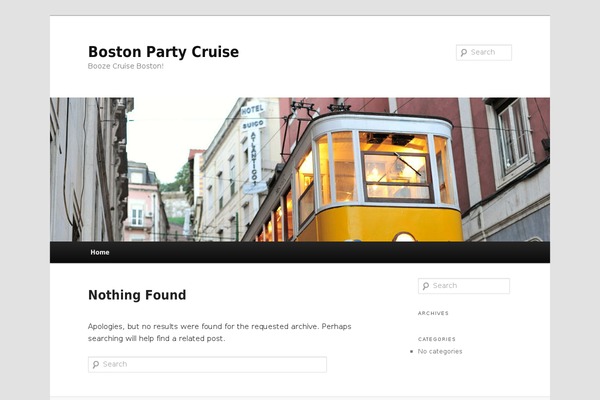Select the Nothing Found heading
The image size is (600, 400).
[x=137, y=295]
